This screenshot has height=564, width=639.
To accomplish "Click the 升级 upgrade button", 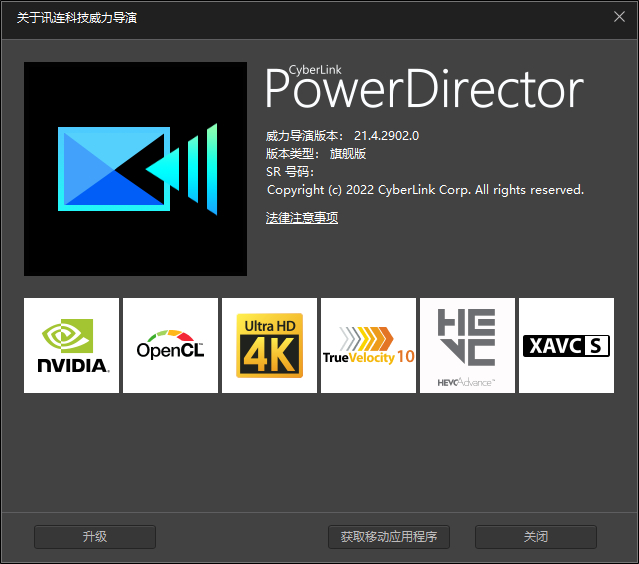I will click(x=95, y=537).
